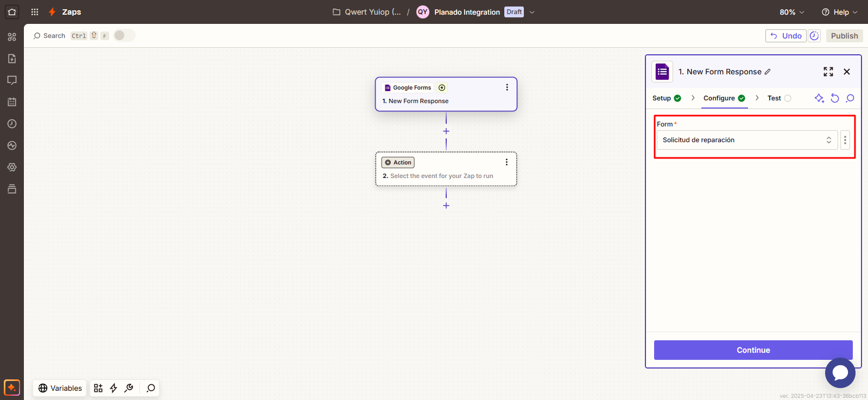Open the Zapier home icon
Screen dimensions: 868x400
[12, 12]
